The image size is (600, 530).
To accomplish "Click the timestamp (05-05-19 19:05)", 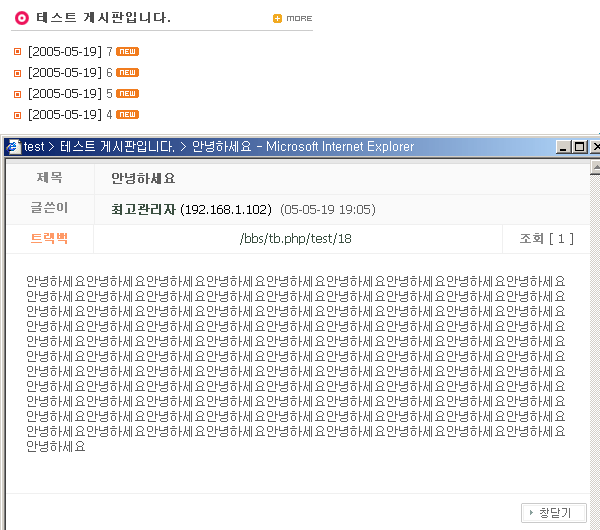I will tap(328, 210).
